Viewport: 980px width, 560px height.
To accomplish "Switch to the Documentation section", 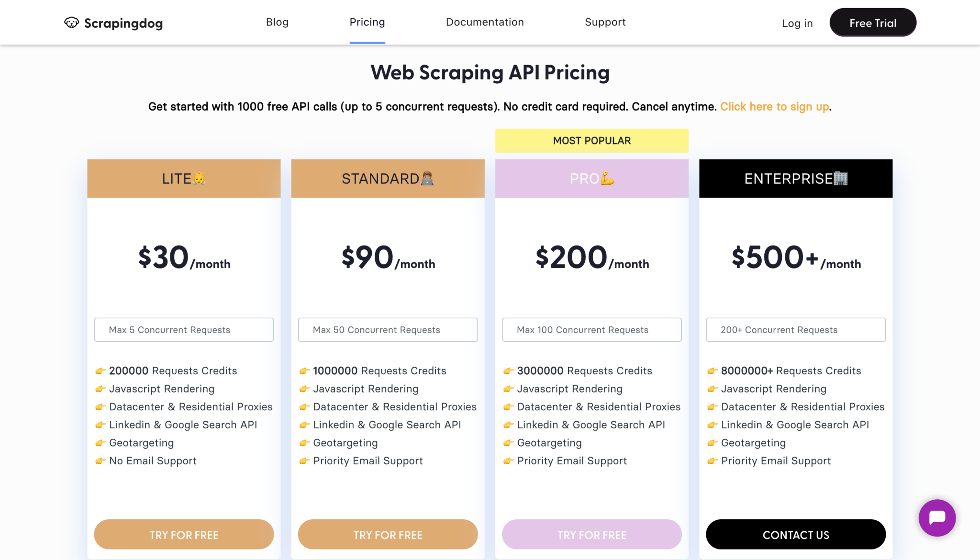I will pos(485,22).
